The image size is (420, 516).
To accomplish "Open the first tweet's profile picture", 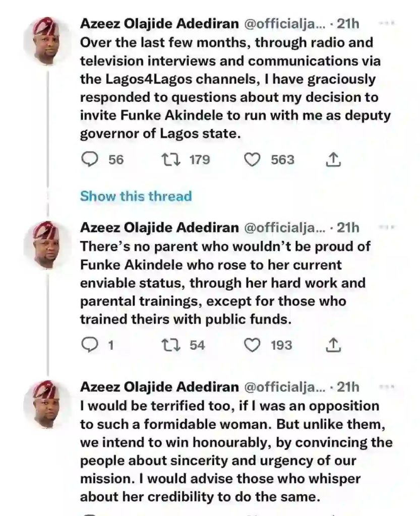I will 47,40.
